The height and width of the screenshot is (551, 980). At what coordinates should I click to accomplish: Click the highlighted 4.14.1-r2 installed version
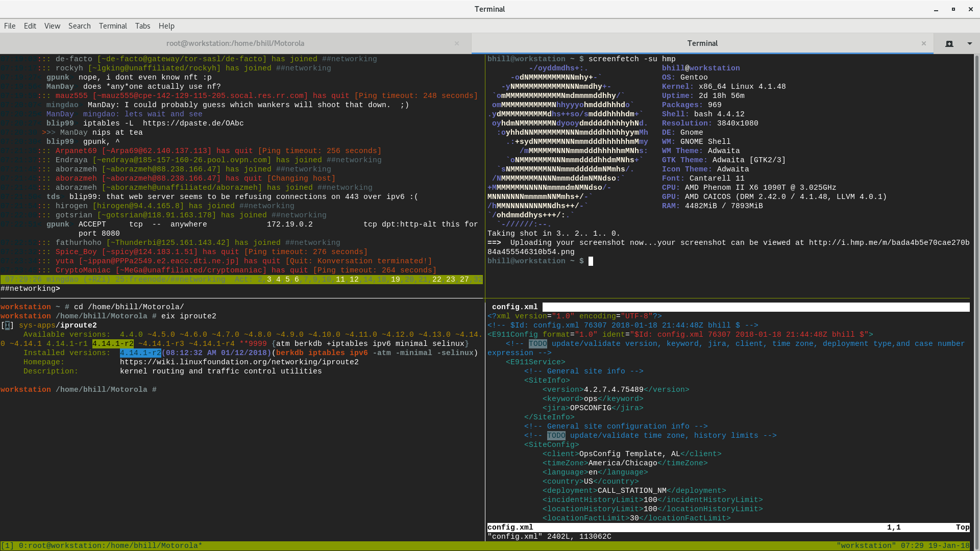(x=140, y=353)
